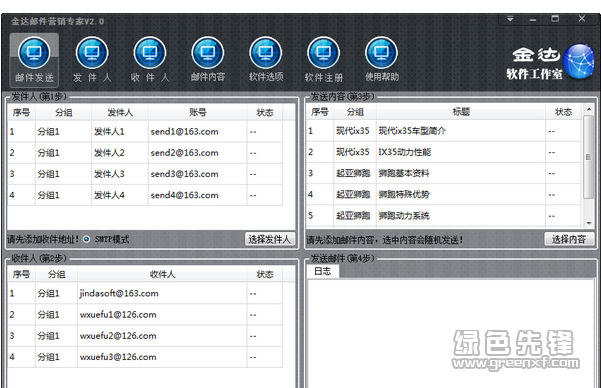601x388 pixels.
Task: Click the 标题 column header
Action: tap(461, 112)
